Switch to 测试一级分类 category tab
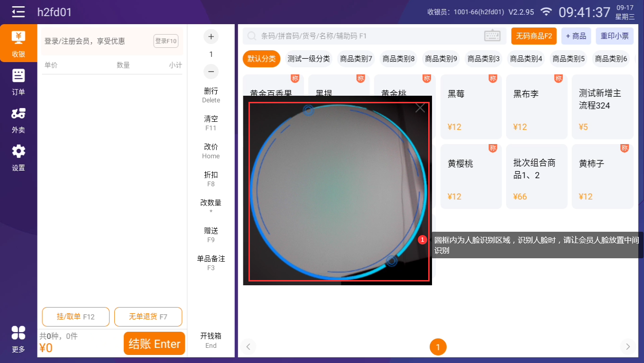Screen dimensions: 644x363 click(308, 59)
